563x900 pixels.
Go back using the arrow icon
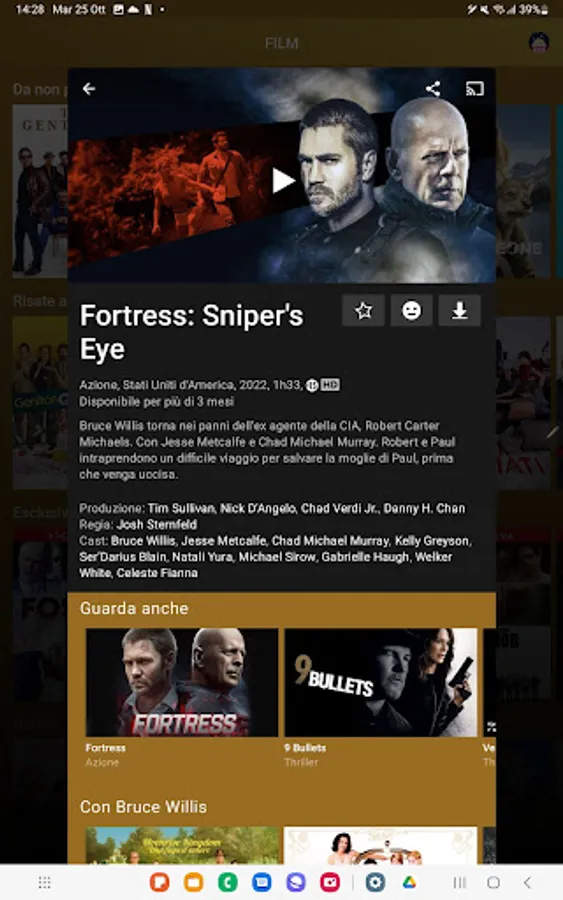pyautogui.click(x=89, y=88)
